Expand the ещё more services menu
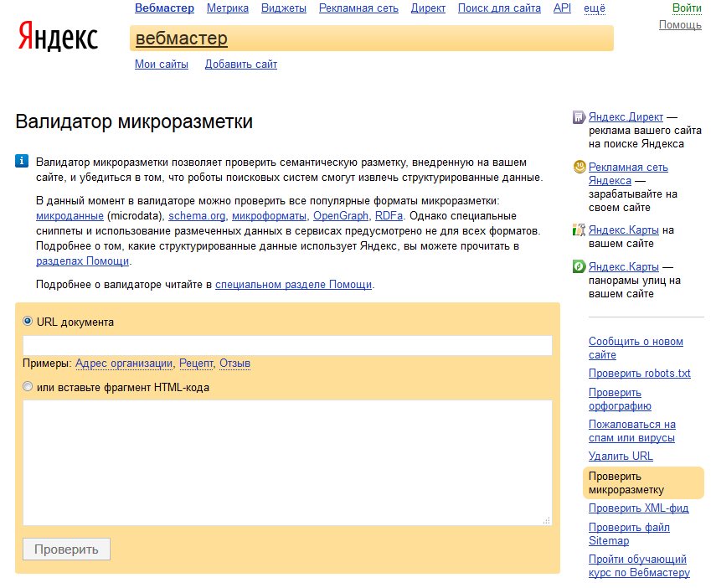716x588 pixels. (x=595, y=8)
